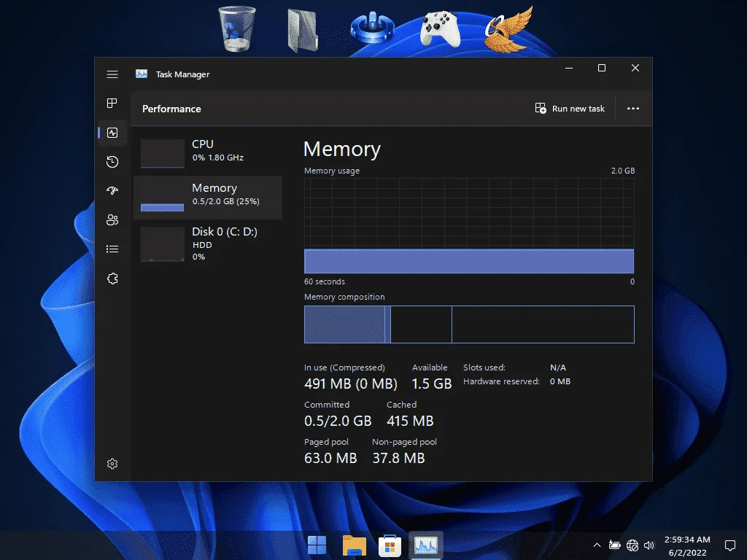Click the "1.5 GB" available value
Viewport: 747px width, 560px height.
point(432,384)
